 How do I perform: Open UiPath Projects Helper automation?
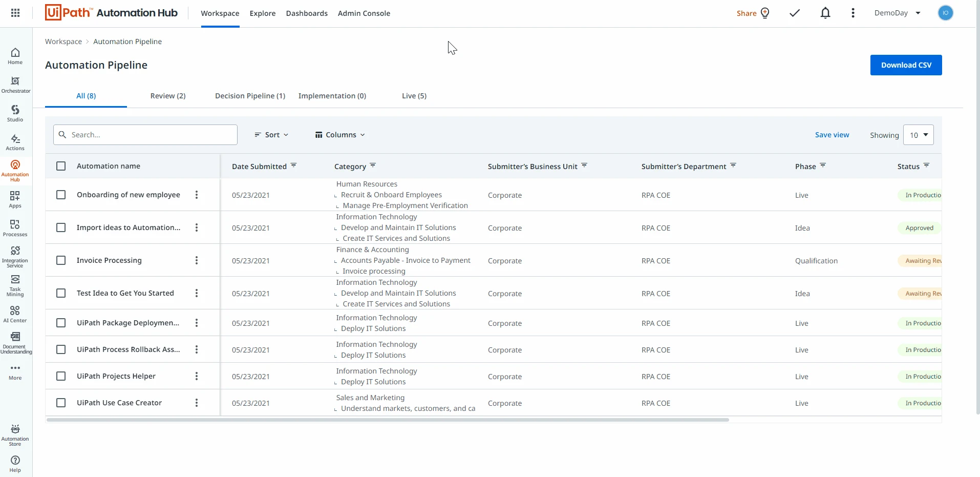[x=116, y=376]
